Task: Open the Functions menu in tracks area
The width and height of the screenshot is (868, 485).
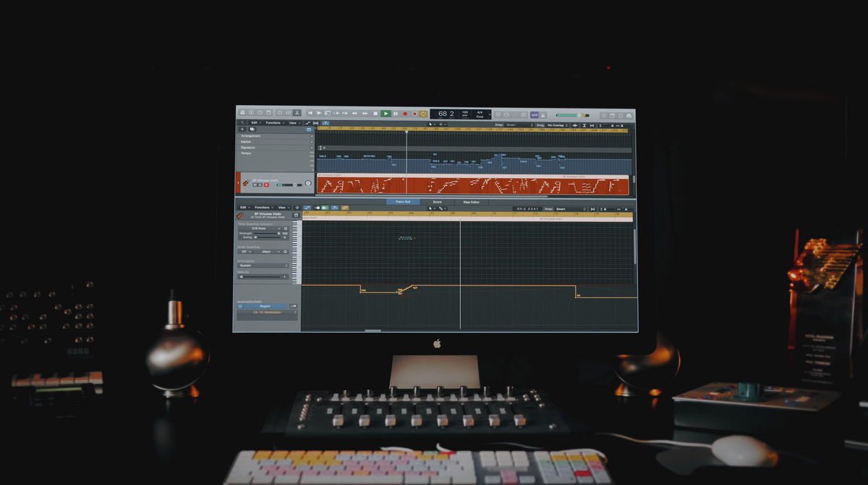Action: [x=273, y=123]
